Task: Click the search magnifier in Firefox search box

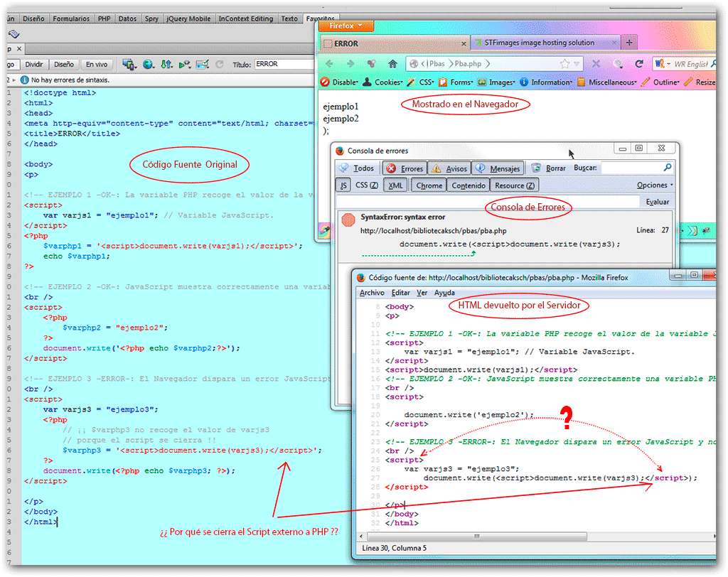Action: [712, 63]
